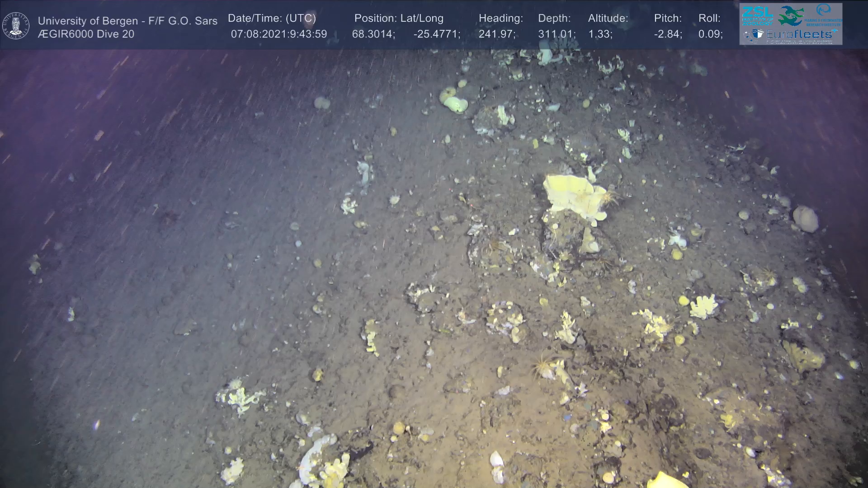The height and width of the screenshot is (488, 868).
Task: Click the Eurofleets+ wordmark
Action: point(800,34)
